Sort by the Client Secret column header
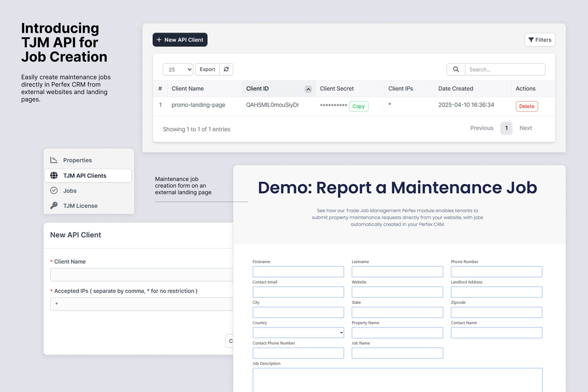588x392 pixels. [337, 89]
